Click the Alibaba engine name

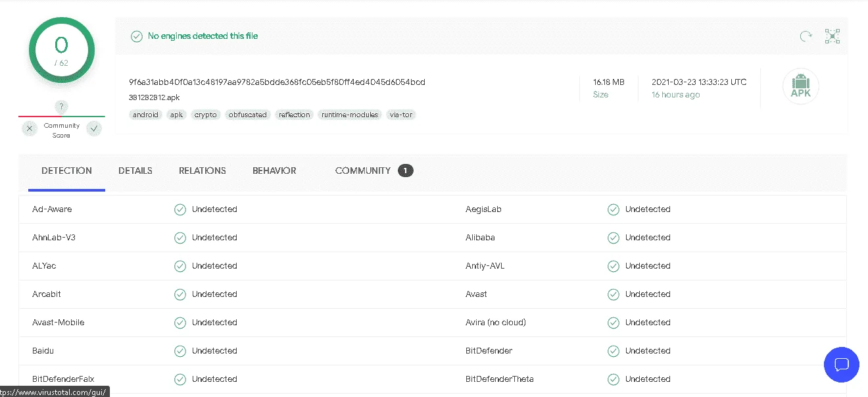[x=480, y=238]
